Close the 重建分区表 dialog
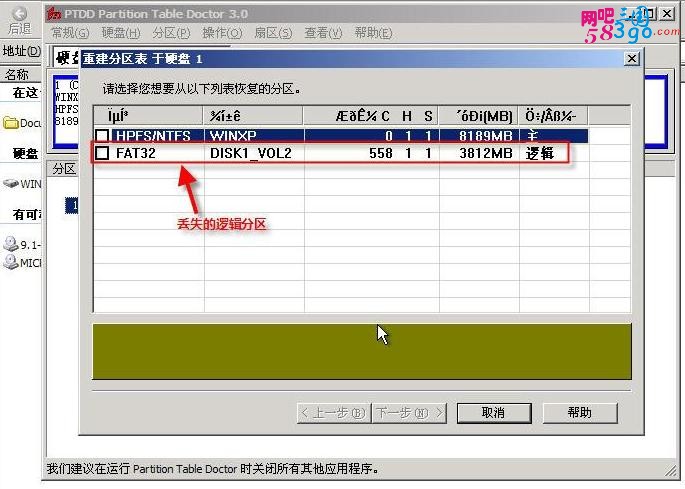The image size is (685, 489). pos(632,59)
